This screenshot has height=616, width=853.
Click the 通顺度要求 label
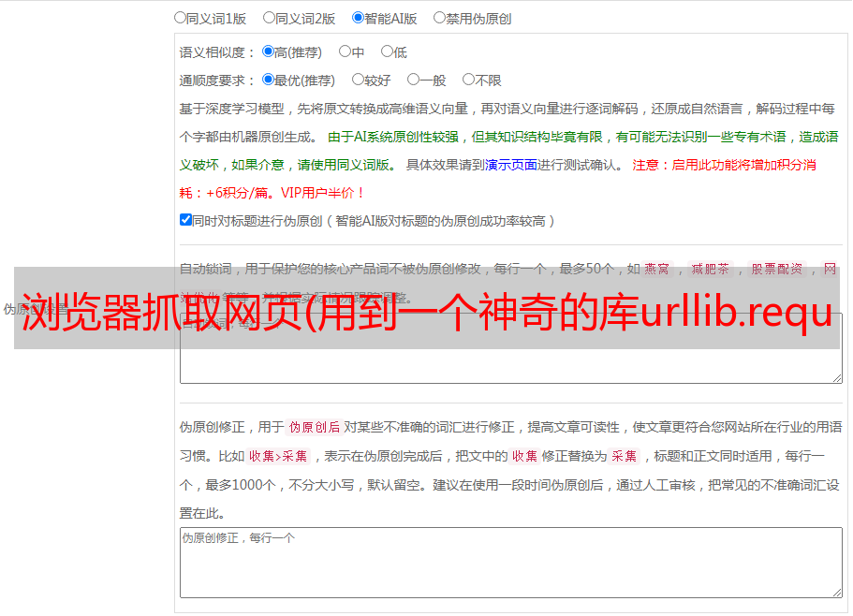tap(216, 81)
